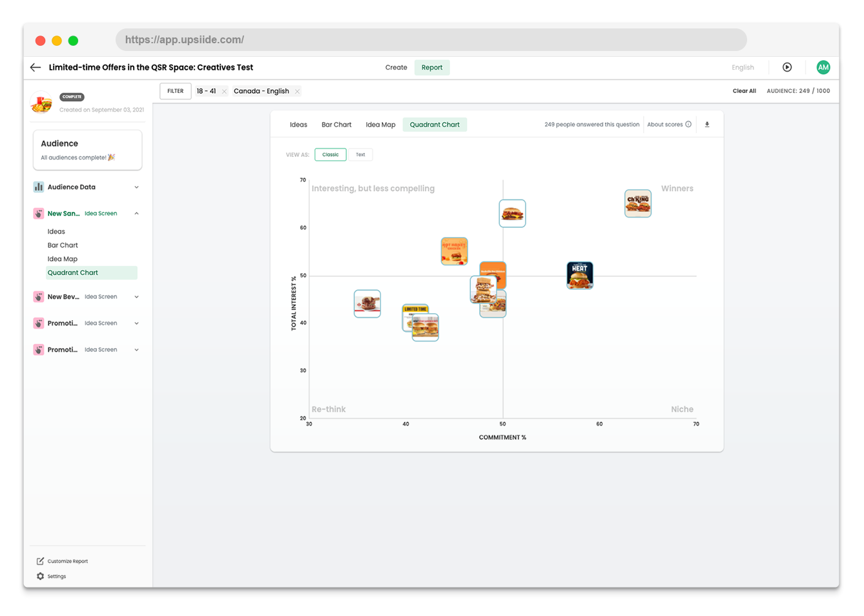Switch view to Classic
Viewport: 864px width, 616px height.
coord(331,154)
